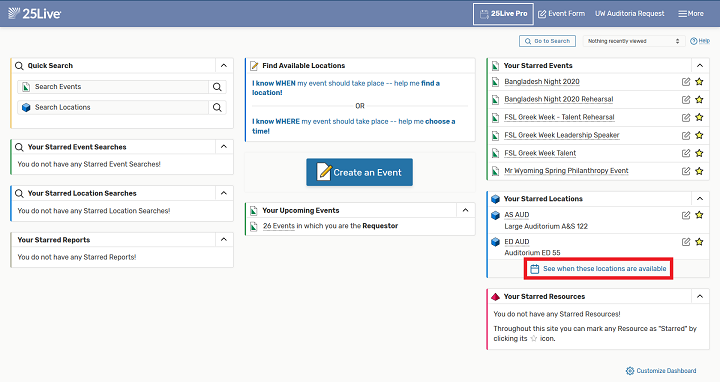Click event icon beside 26 Events
Viewport: 720px width, 382px height.
click(x=253, y=226)
